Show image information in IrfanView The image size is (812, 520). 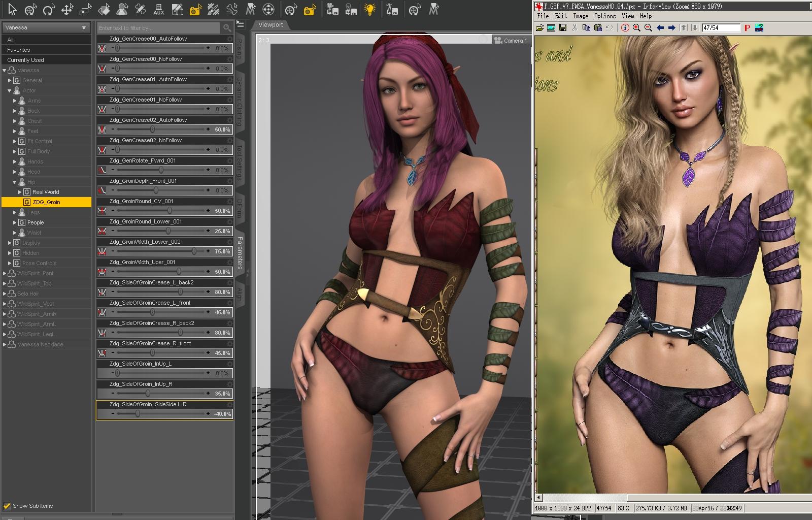625,28
